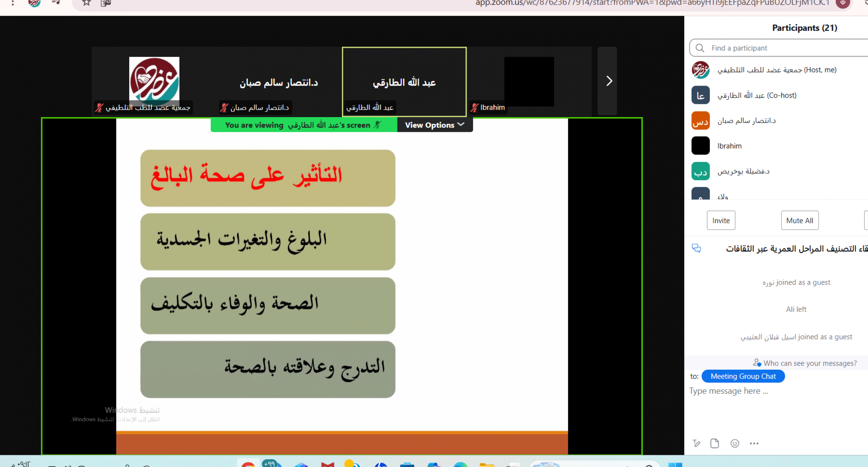Open the chat text formatting tool
The width and height of the screenshot is (868, 467).
coord(696,443)
